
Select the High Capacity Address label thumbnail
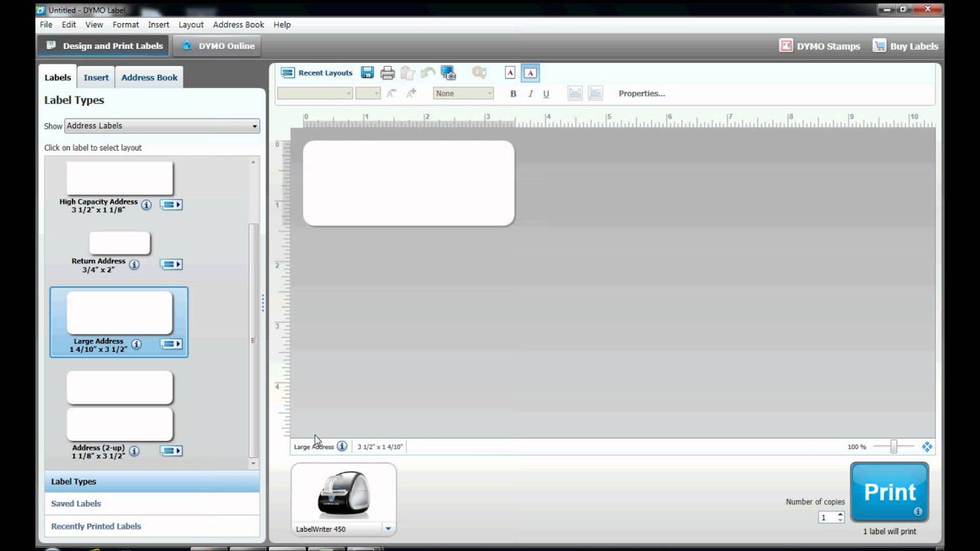[119, 178]
